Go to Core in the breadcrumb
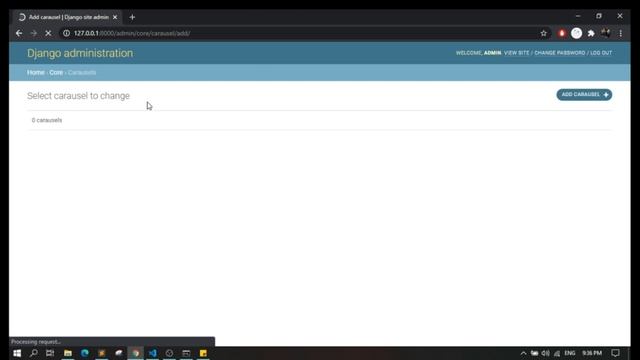Image resolution: width=640 pixels, height=360 pixels. (x=56, y=72)
